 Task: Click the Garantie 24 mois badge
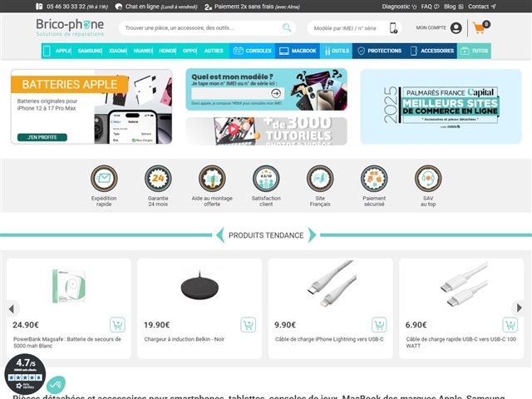point(158,179)
